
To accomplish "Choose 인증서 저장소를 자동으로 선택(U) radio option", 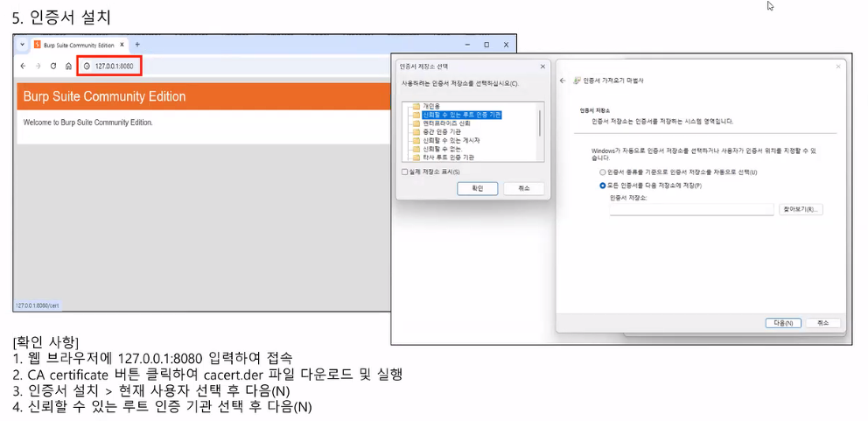I will click(x=603, y=172).
